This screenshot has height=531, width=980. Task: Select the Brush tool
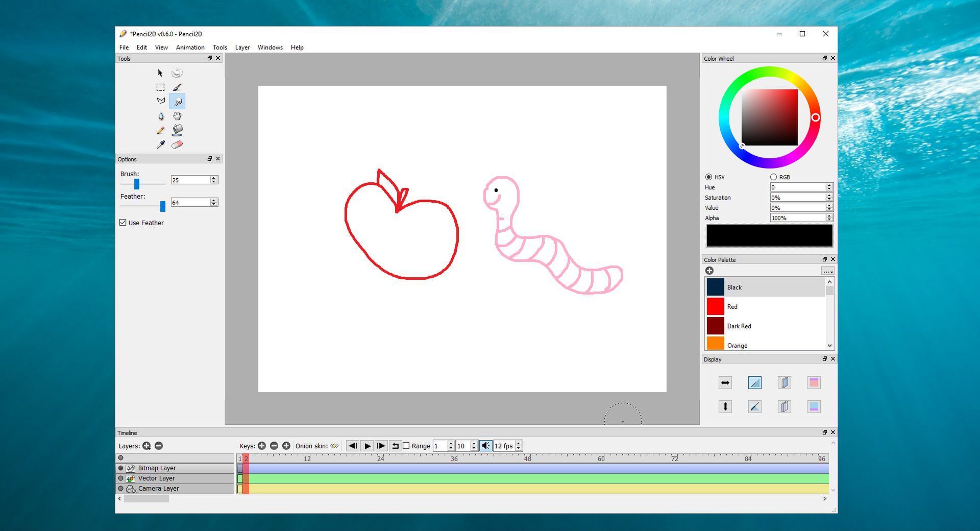(177, 87)
